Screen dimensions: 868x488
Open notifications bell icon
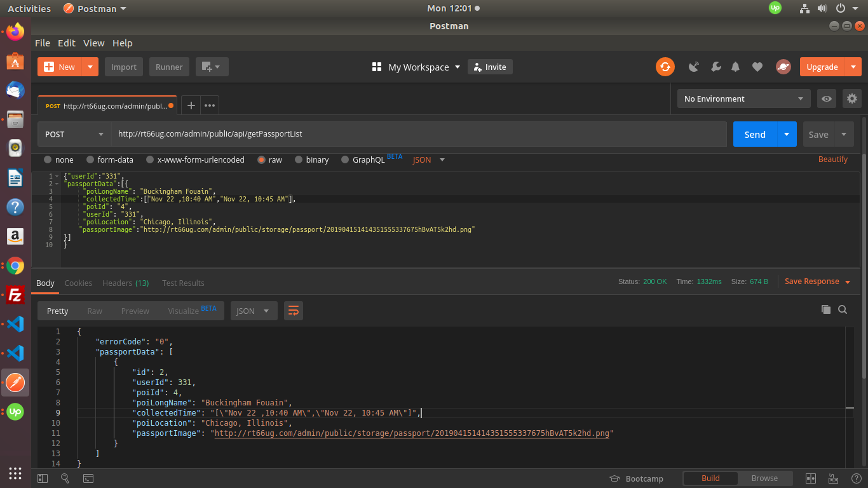coord(736,67)
